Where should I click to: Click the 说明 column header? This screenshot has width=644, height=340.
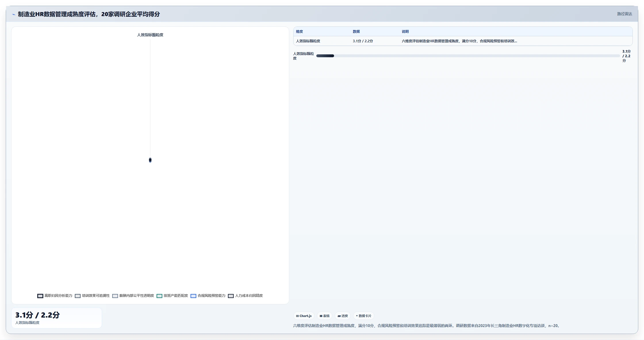405,32
